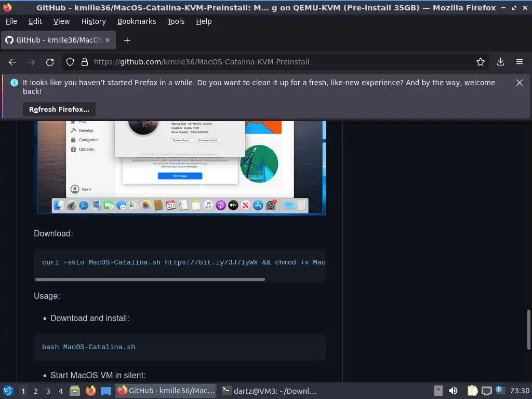Screen dimensions: 532x399
Task: Go back to the previous page
Action: 12,62
